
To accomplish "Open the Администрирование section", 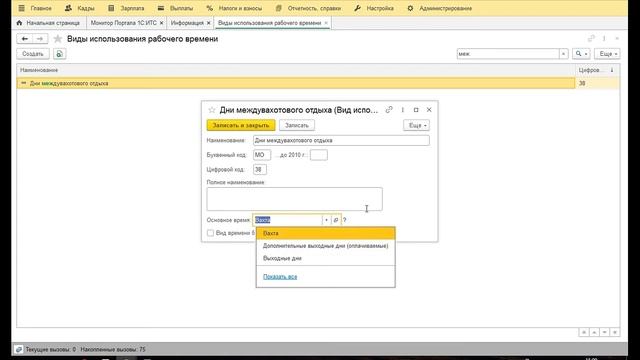I will pos(440,8).
